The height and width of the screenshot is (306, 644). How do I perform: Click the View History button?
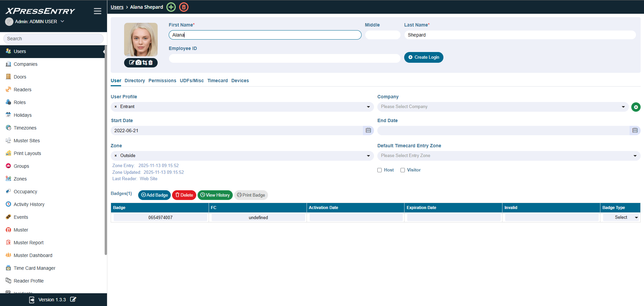pyautogui.click(x=215, y=195)
